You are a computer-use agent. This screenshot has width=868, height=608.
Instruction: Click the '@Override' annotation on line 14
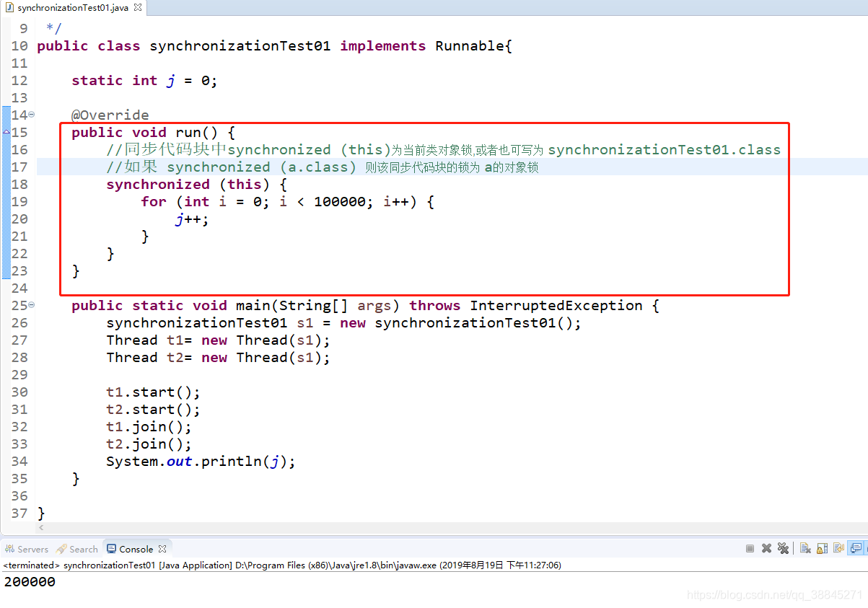pos(110,115)
